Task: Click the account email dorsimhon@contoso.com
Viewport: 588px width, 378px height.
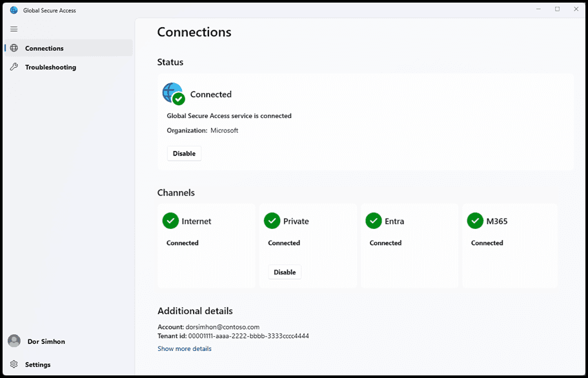Action: [223, 327]
